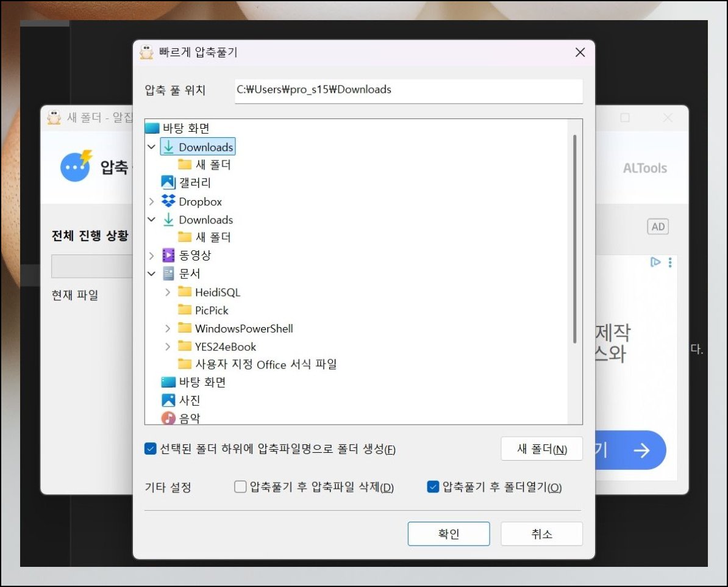Expand the HeidiSQL folder node
Screen dimensions: 728x587
tap(168, 292)
